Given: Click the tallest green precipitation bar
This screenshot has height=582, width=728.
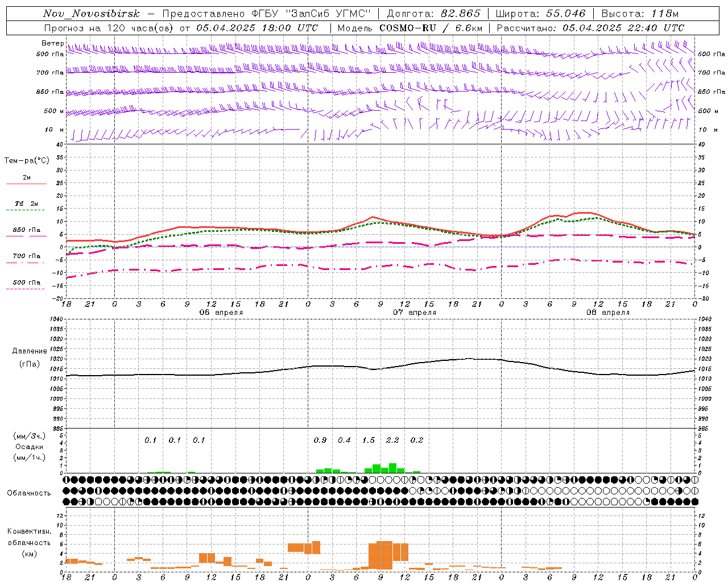Looking at the screenshot, I should point(392,468).
